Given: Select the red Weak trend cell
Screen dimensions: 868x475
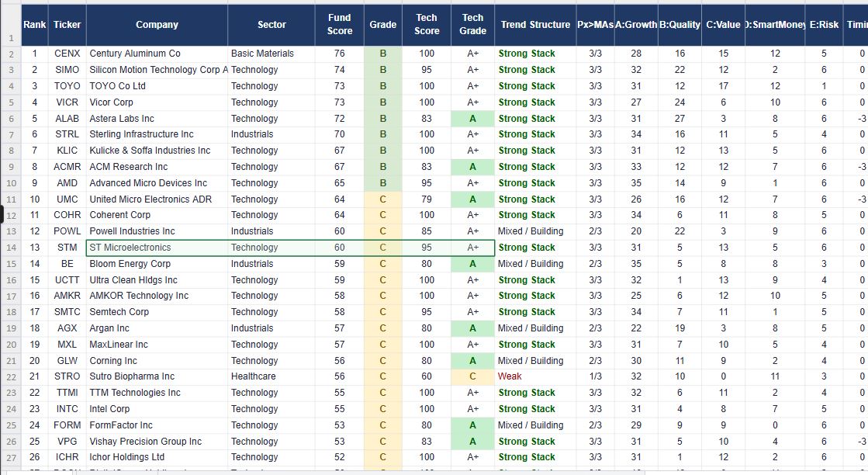Looking at the screenshot, I should pyautogui.click(x=535, y=376).
